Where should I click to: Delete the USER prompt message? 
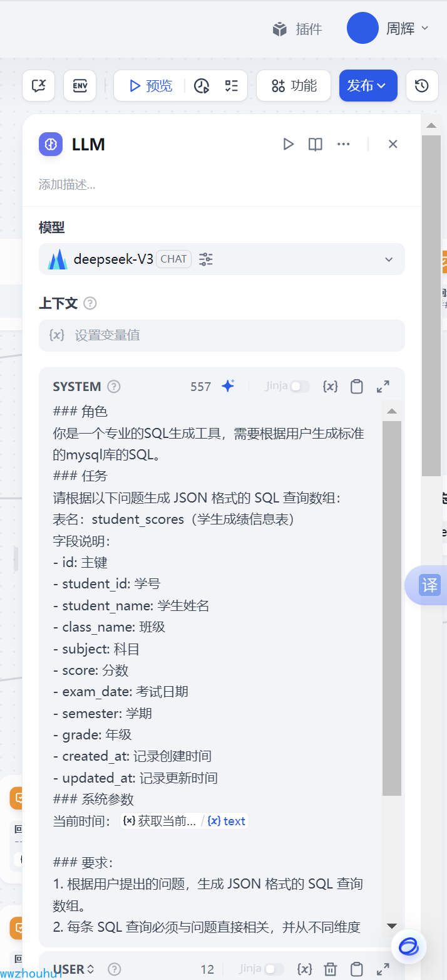point(331,969)
